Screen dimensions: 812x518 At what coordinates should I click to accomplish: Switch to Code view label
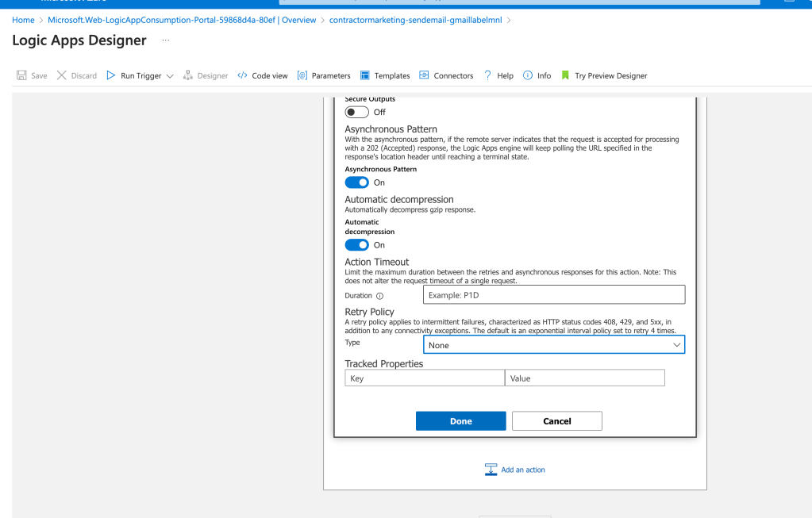pyautogui.click(x=270, y=75)
